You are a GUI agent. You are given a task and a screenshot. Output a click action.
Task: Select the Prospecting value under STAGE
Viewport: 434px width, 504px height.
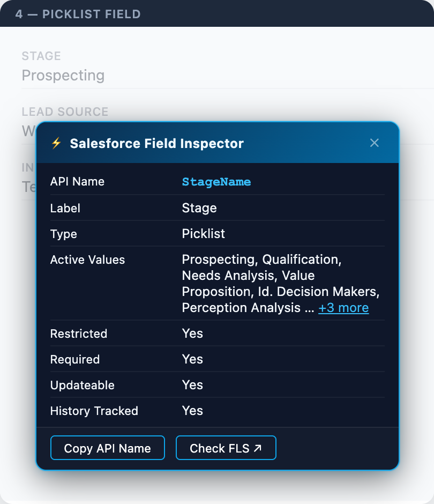(63, 76)
